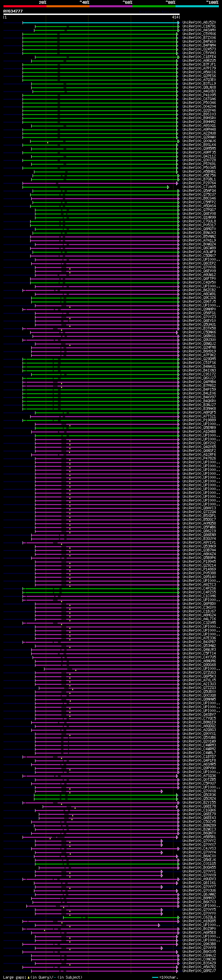Select the UniRef100_C9SI72 row label
Image resolution: width=222 pixels, height=980 pixels.
tap(199, 374)
